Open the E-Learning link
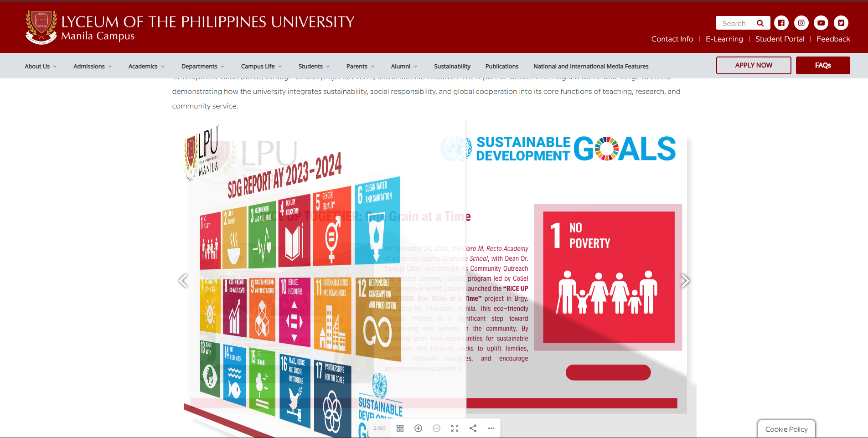The height and width of the screenshot is (438, 868). tap(724, 39)
